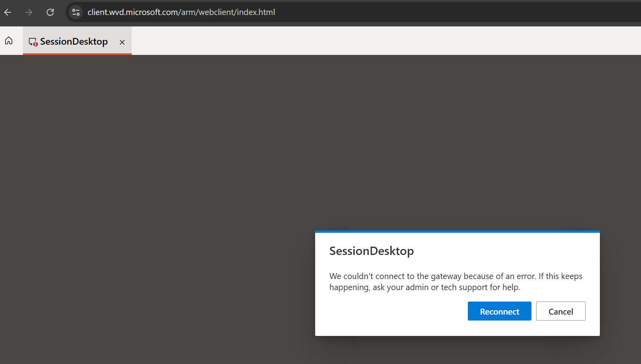Close the SessionDesktop tab
641x364 pixels.
(122, 42)
